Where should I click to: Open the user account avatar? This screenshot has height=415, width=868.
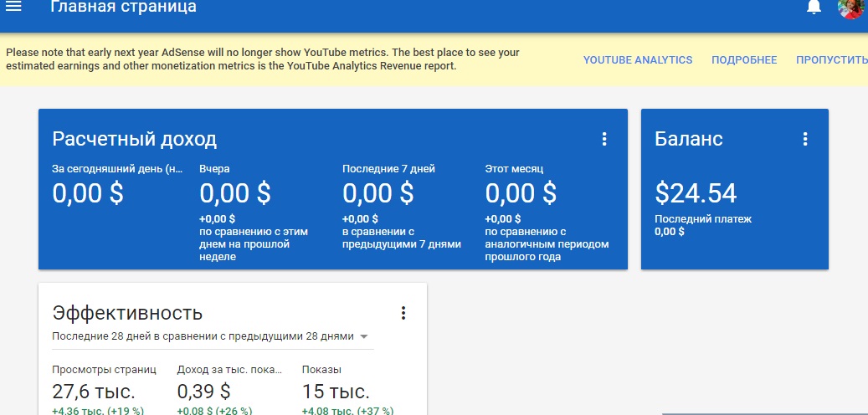(850, 8)
